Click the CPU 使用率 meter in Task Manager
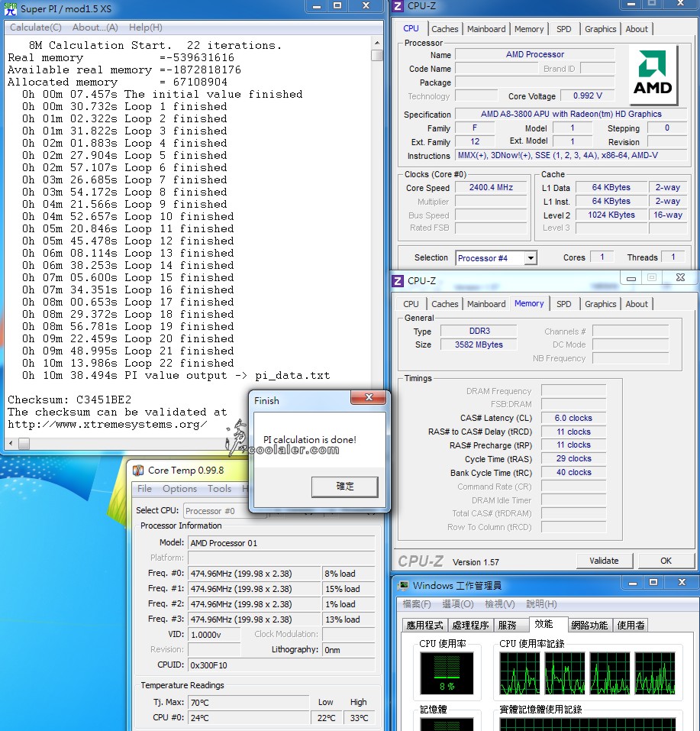The height and width of the screenshot is (731, 700). [447, 674]
